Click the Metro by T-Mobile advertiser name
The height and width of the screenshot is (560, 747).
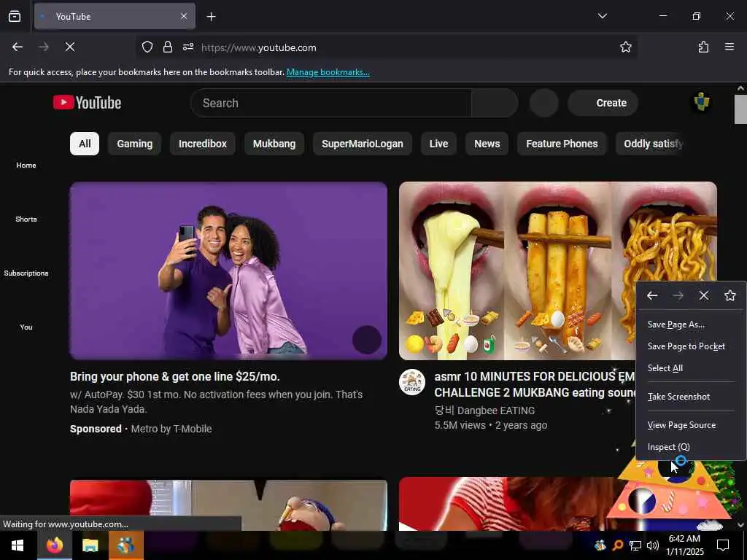[x=171, y=429]
